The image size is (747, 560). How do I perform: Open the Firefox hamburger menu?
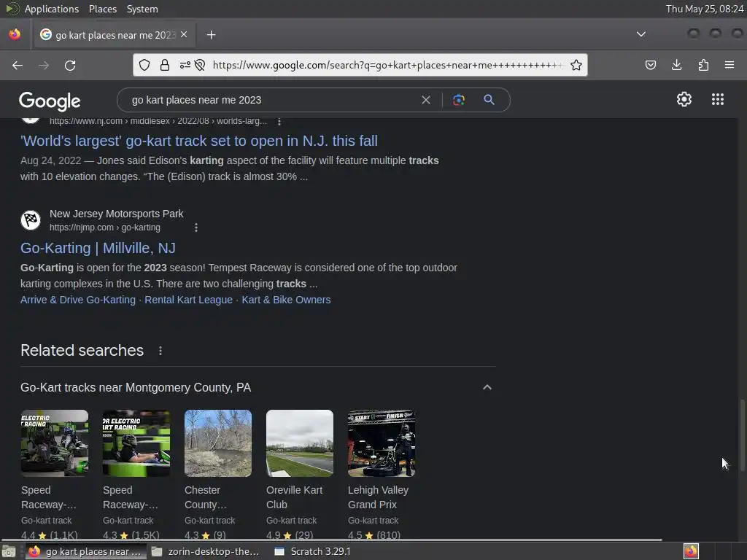pos(729,65)
